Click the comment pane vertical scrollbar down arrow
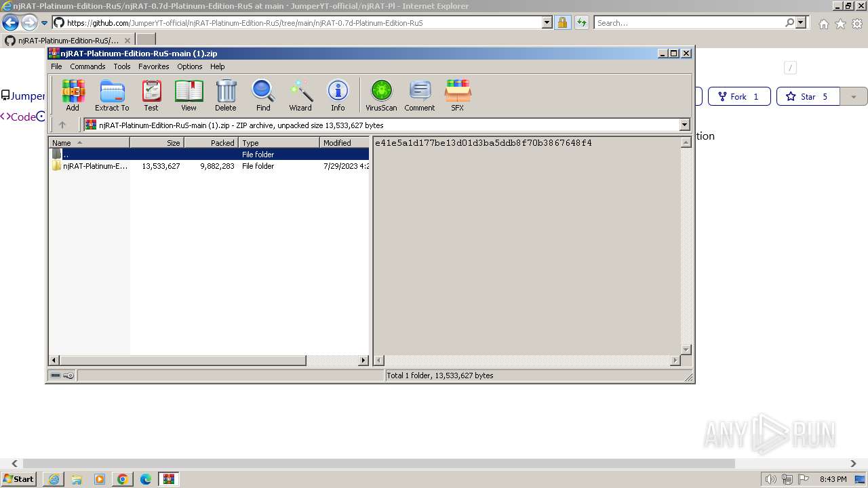The height and width of the screenshot is (488, 868). 686,349
